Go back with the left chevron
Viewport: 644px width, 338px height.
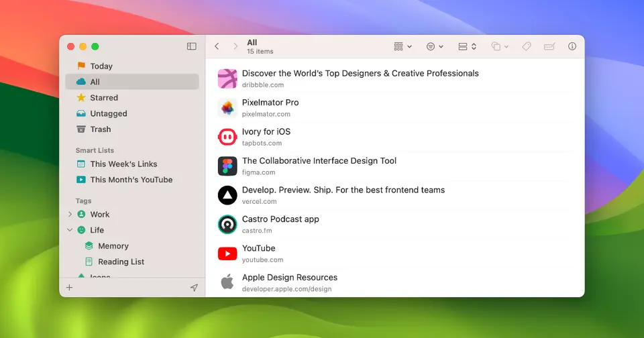coord(217,46)
